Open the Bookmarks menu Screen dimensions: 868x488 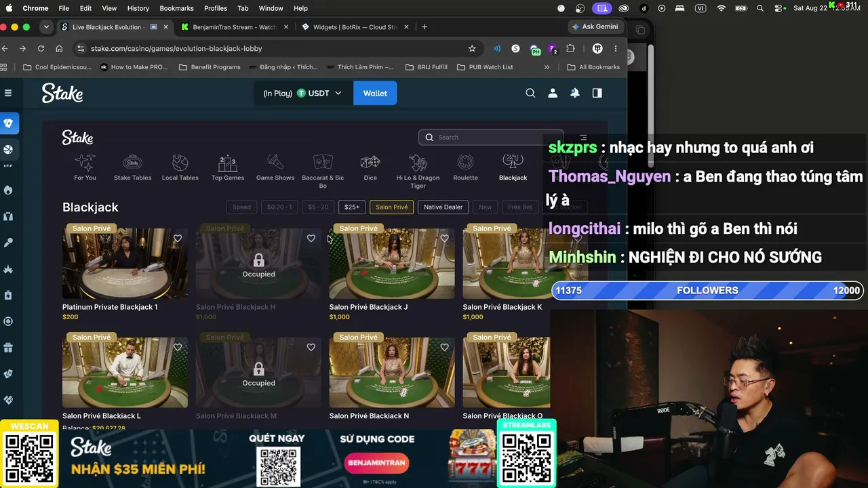[x=176, y=8]
